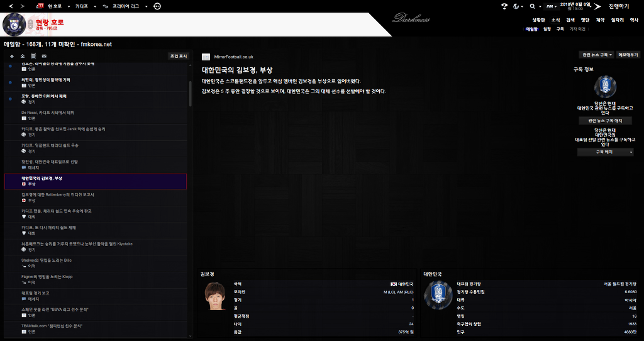644x341 pixels.
Task: Click MirrorFootball.co.uk newspaper icon
Action: click(x=206, y=57)
